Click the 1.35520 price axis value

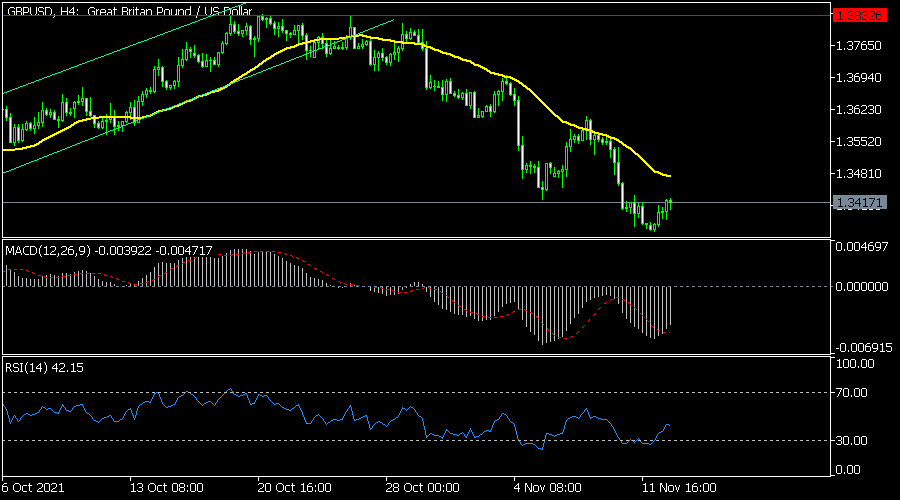(x=859, y=142)
